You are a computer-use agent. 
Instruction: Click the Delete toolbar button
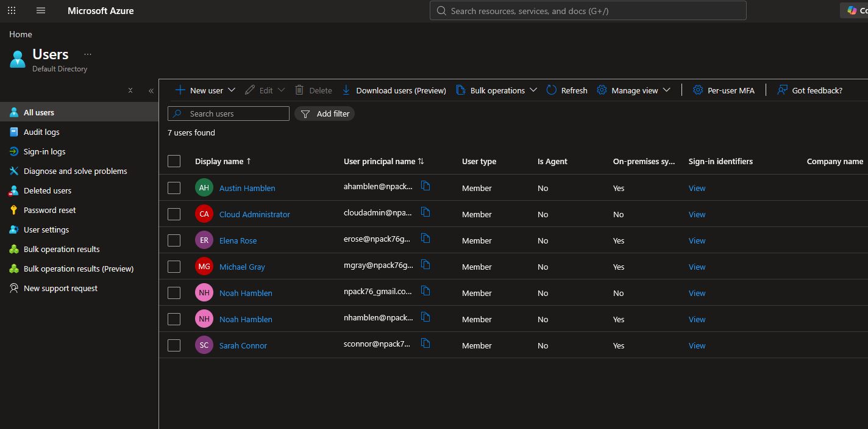coord(313,90)
